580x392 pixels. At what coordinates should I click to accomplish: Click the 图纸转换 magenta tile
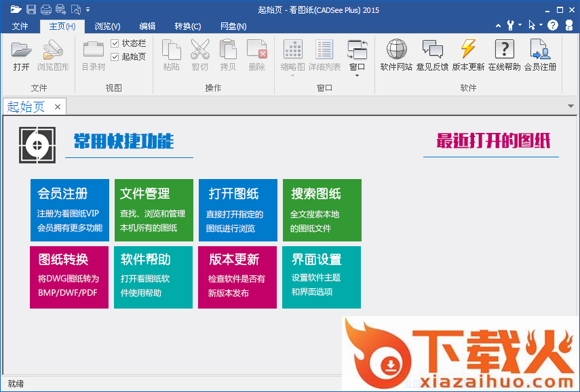tap(69, 277)
